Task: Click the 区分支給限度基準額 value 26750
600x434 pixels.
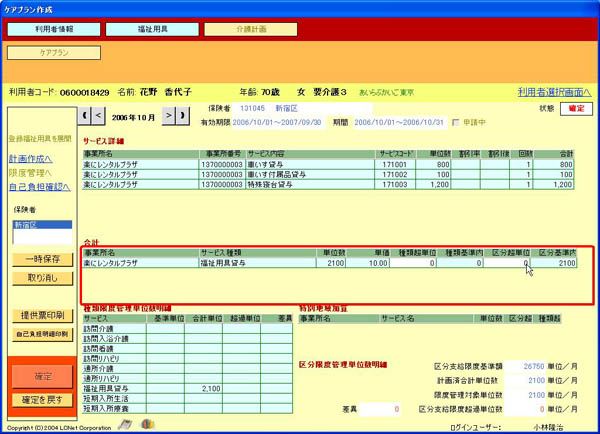Action: pos(525,366)
